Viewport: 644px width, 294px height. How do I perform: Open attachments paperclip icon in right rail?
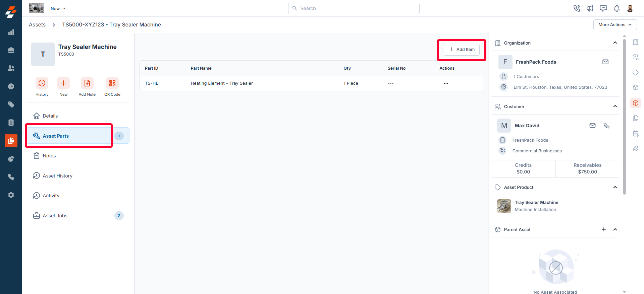(636, 149)
